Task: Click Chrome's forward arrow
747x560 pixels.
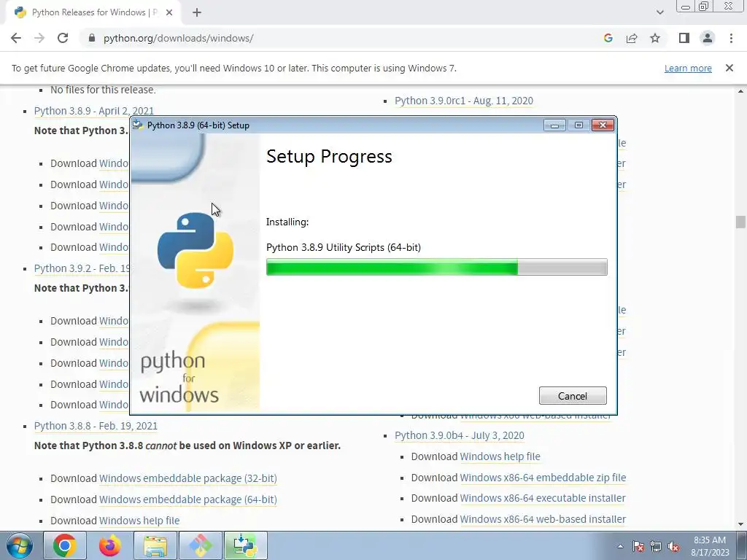Action: [x=39, y=38]
